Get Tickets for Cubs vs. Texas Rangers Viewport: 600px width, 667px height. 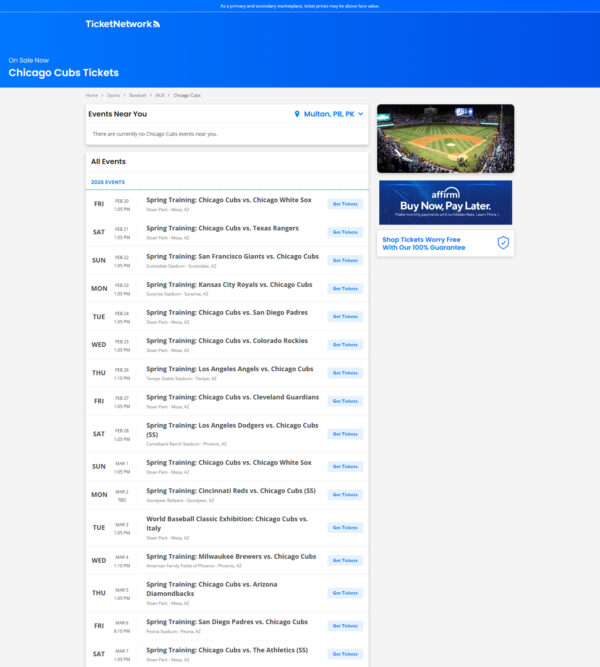coord(345,232)
